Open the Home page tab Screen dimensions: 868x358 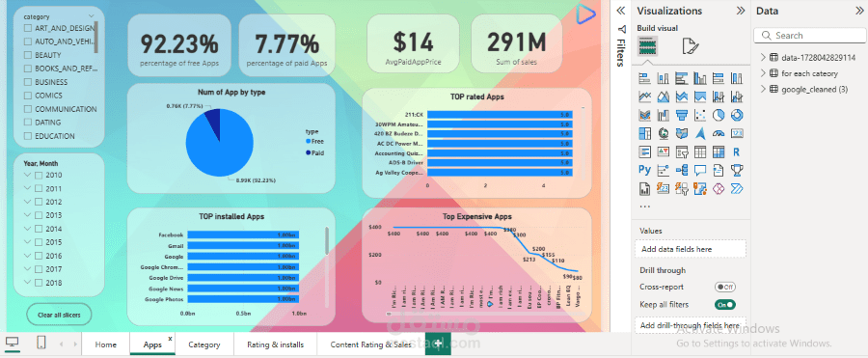106,344
